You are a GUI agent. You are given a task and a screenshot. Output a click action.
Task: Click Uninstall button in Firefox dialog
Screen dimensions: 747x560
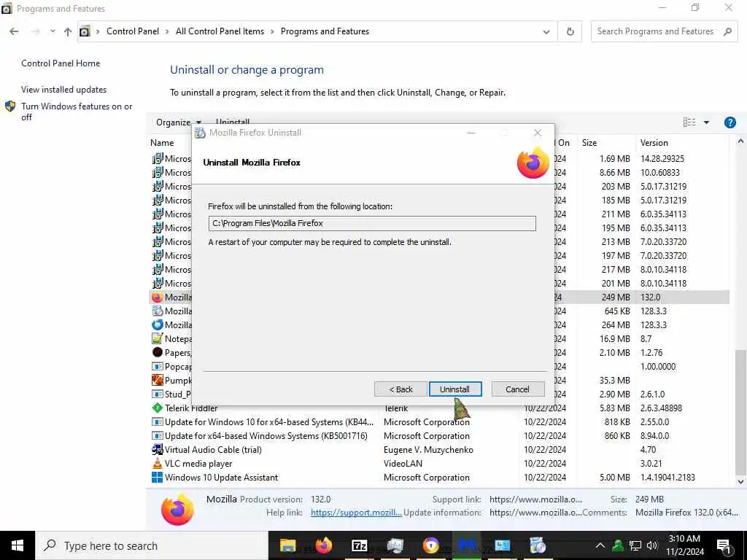point(455,389)
